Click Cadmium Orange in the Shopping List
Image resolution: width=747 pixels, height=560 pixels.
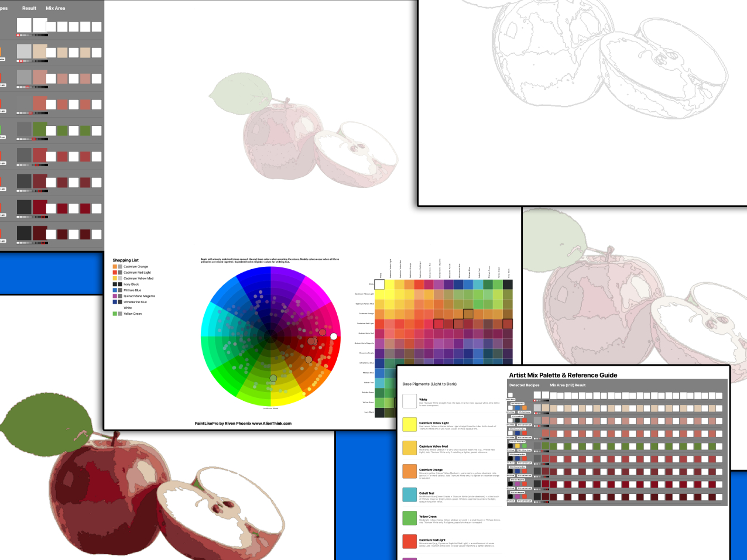tap(135, 267)
